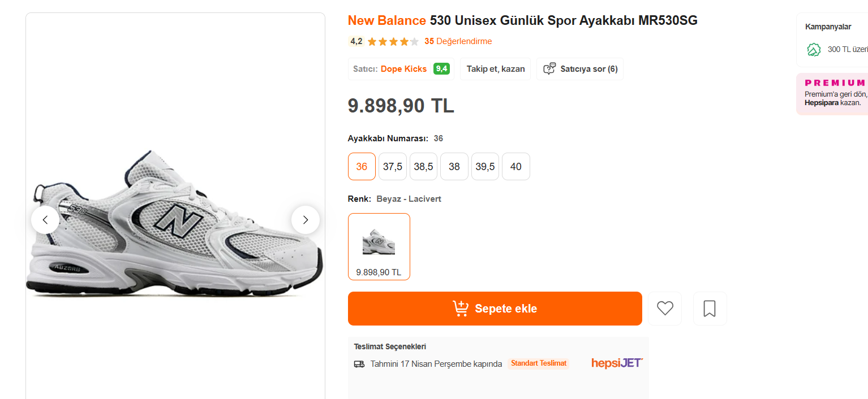
Task: Pick shoe size 40
Action: coord(515,167)
